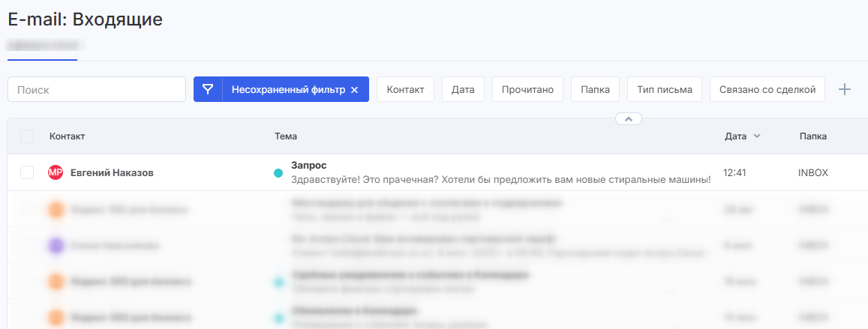Choose the Тип письма filter chip
868x329 pixels.
664,89
